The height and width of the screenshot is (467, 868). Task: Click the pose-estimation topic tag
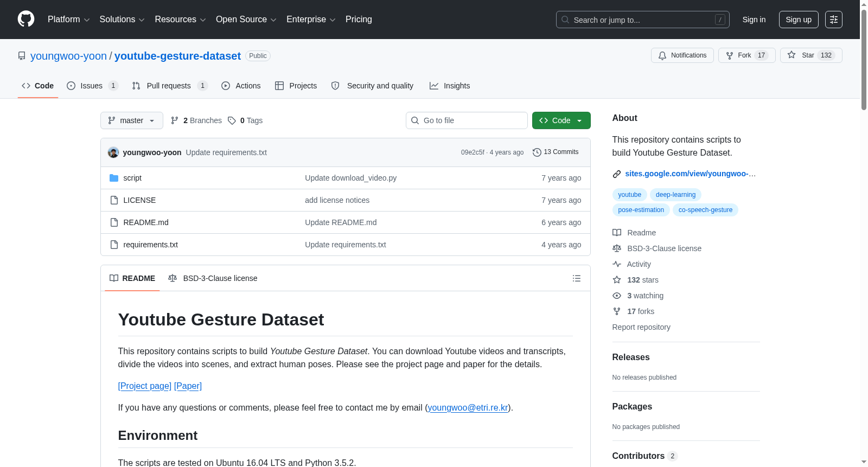[x=641, y=210]
